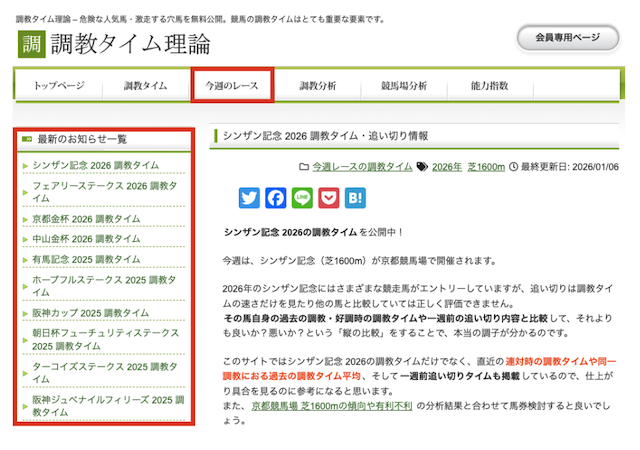Screen dimensions: 640x450
Task: Click the green icon beside 最新のお知らせ一覧
Action: (x=27, y=139)
